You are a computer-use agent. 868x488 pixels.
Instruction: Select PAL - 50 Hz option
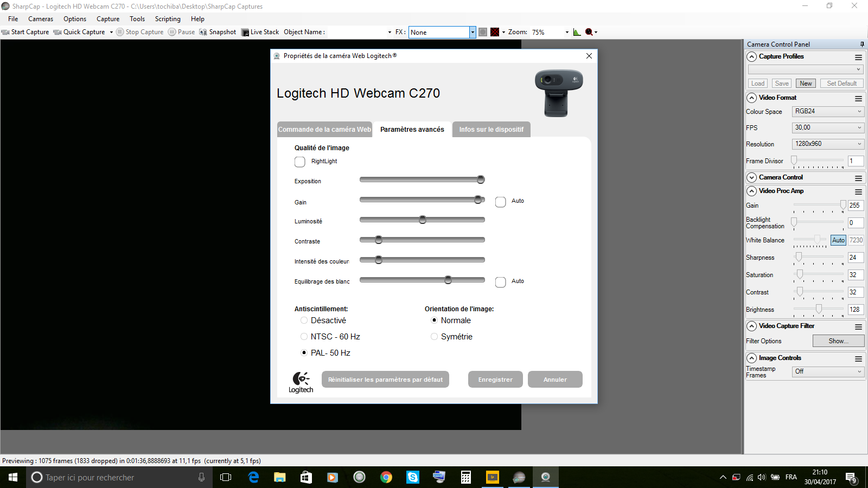pyautogui.click(x=304, y=352)
